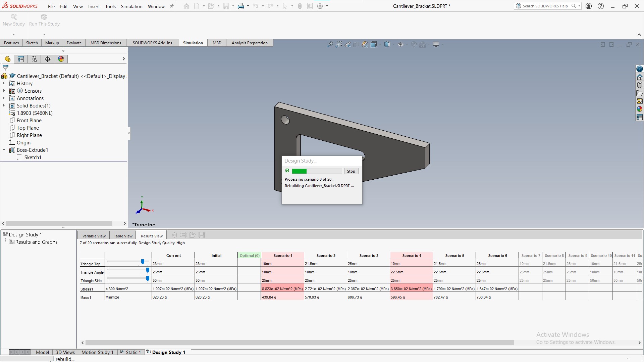Open the Run This Study dropdown arrow
The height and width of the screenshot is (362, 644).
click(44, 35)
